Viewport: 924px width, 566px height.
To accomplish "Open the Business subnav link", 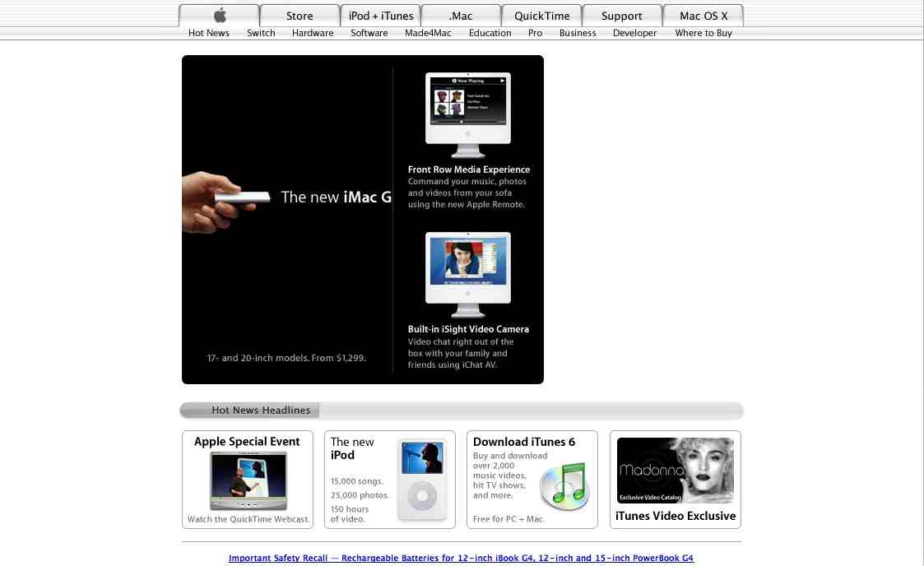I will [x=578, y=33].
